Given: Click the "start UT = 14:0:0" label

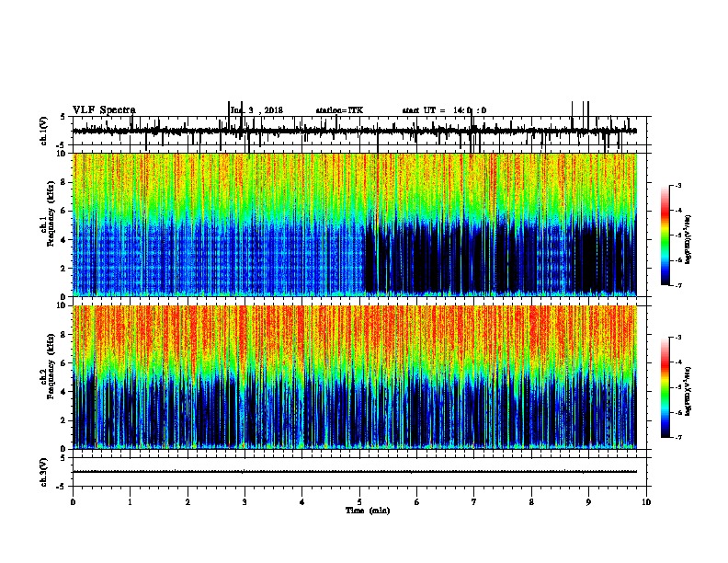Looking at the screenshot, I should point(444,110).
